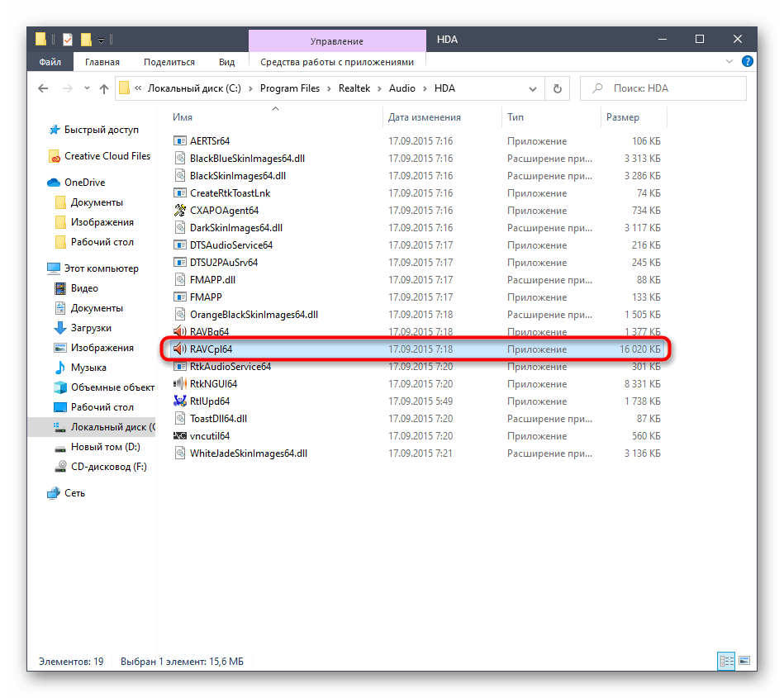The image size is (784, 698).
Task: Click the refresh button in address bar
Action: tap(557, 88)
